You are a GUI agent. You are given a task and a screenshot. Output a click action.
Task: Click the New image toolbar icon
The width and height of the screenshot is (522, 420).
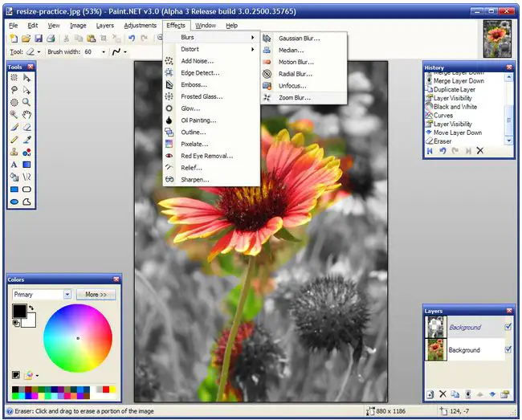pyautogui.click(x=14, y=39)
